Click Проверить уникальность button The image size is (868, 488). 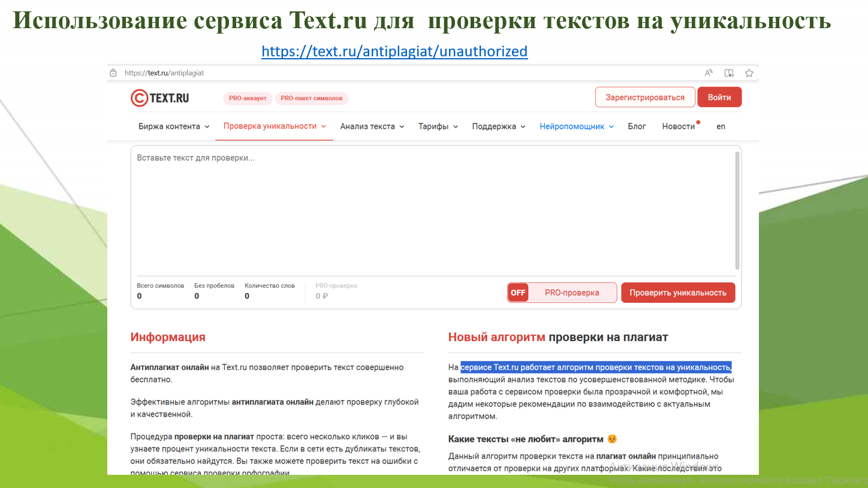coord(678,293)
